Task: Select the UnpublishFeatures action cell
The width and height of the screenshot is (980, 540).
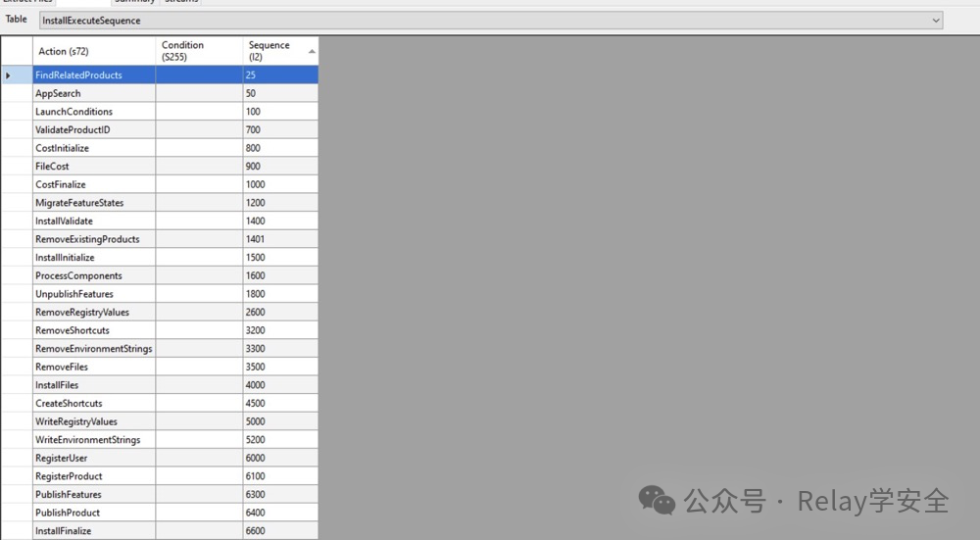Action: [94, 294]
